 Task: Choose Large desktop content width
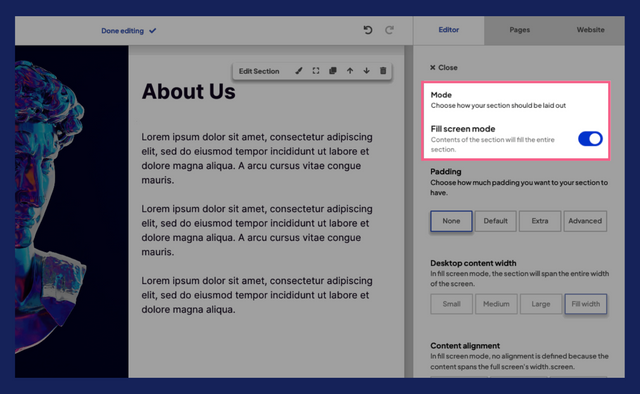coord(540,304)
